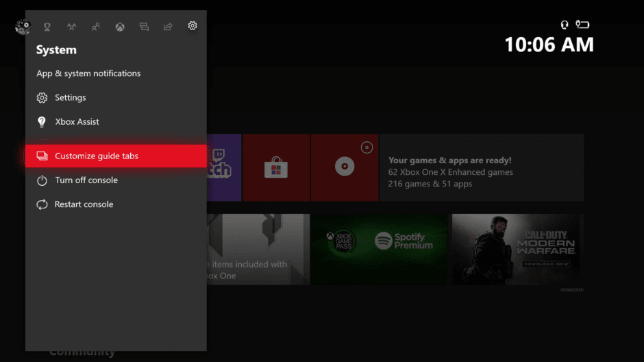Select Xbox Assist
Screen dimensions: 644x362
pos(77,122)
